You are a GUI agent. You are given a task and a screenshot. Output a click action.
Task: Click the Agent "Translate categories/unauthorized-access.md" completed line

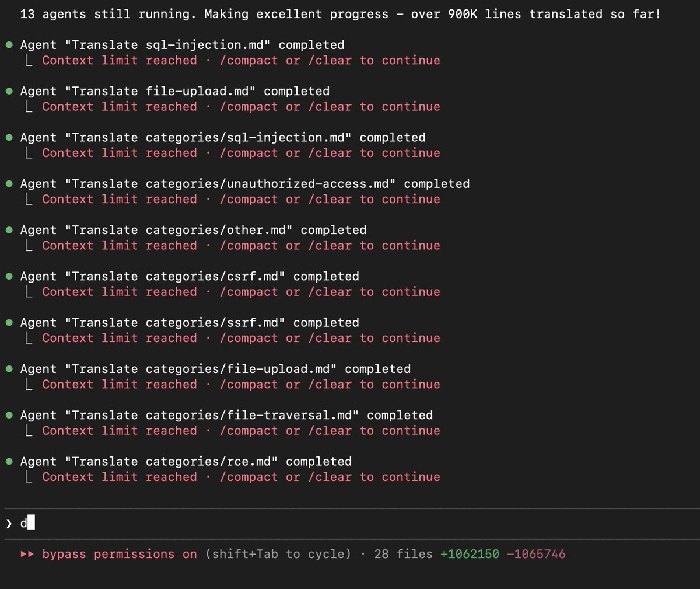pos(245,184)
